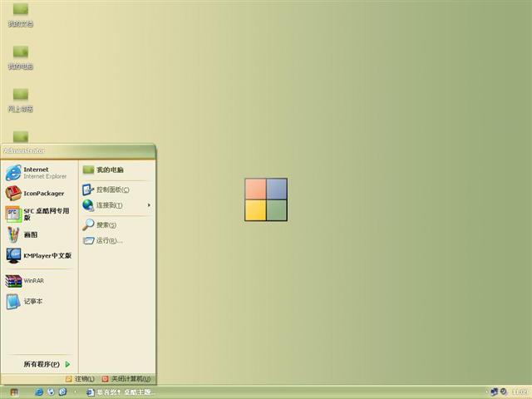This screenshot has height=399, width=532.
Task: Click the green arrow beside 所有程序
Action: (67, 364)
